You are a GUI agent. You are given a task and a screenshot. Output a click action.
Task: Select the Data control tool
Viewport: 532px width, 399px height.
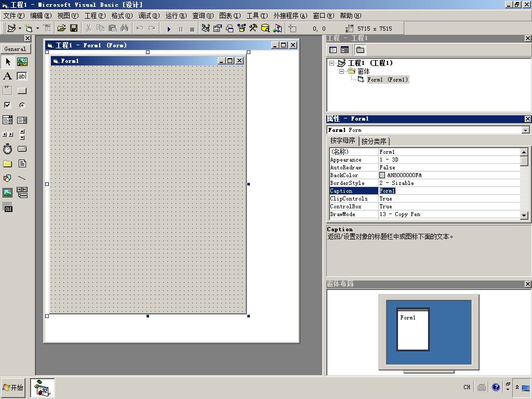point(22,192)
